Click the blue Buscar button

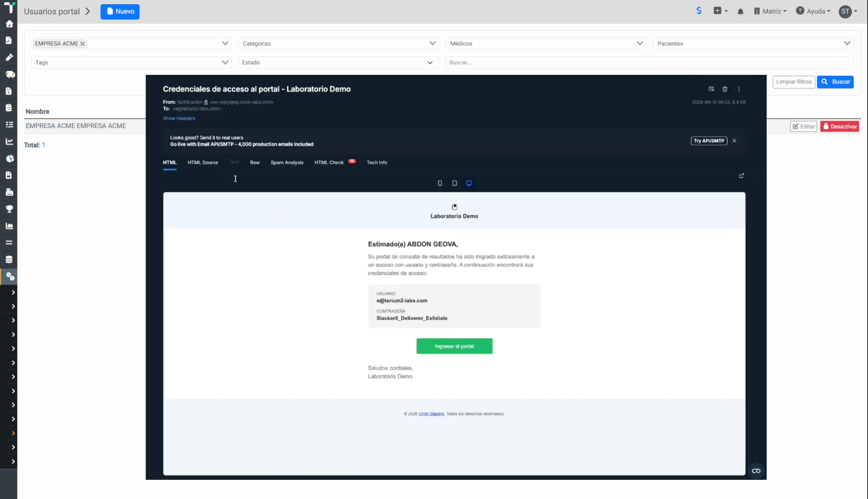point(835,82)
